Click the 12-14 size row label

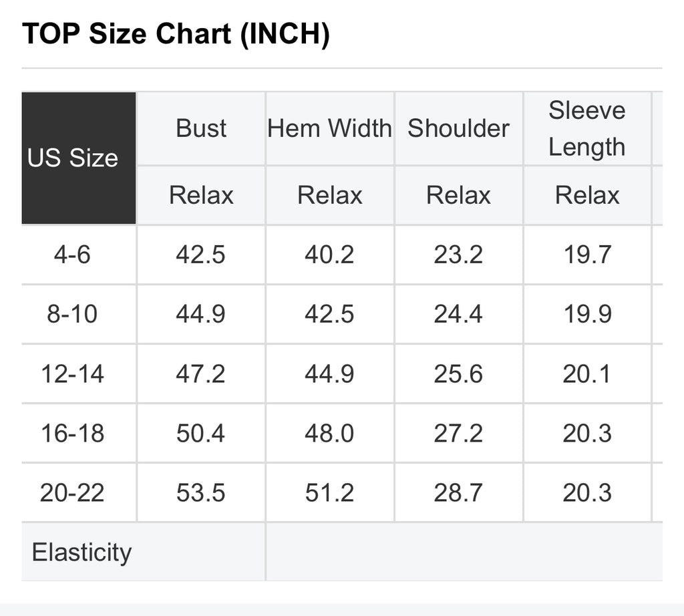[72, 374]
